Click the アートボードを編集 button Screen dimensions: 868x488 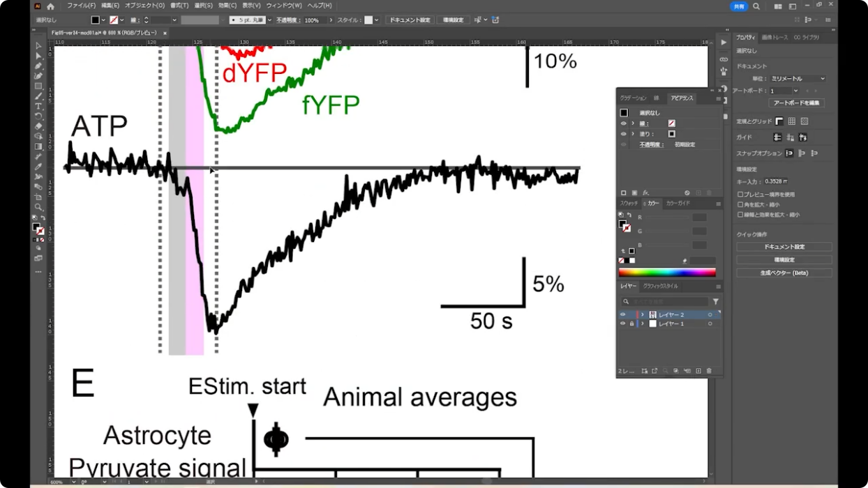pos(796,103)
